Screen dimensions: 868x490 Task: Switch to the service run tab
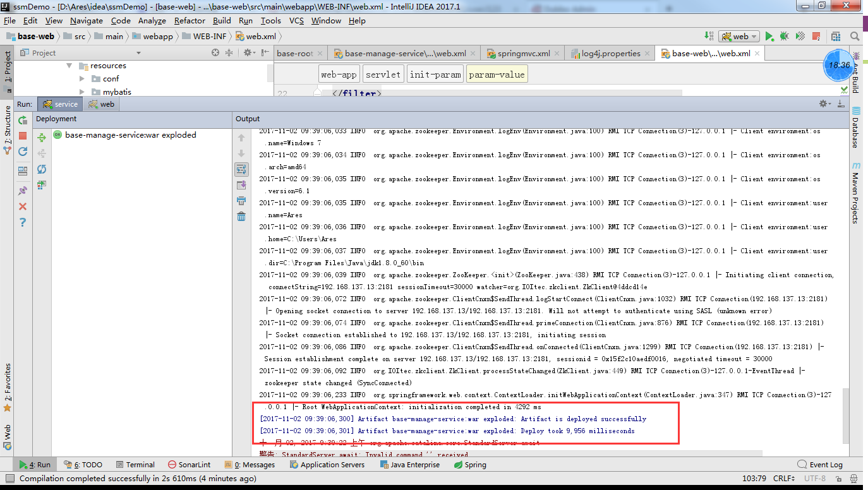pyautogui.click(x=60, y=104)
